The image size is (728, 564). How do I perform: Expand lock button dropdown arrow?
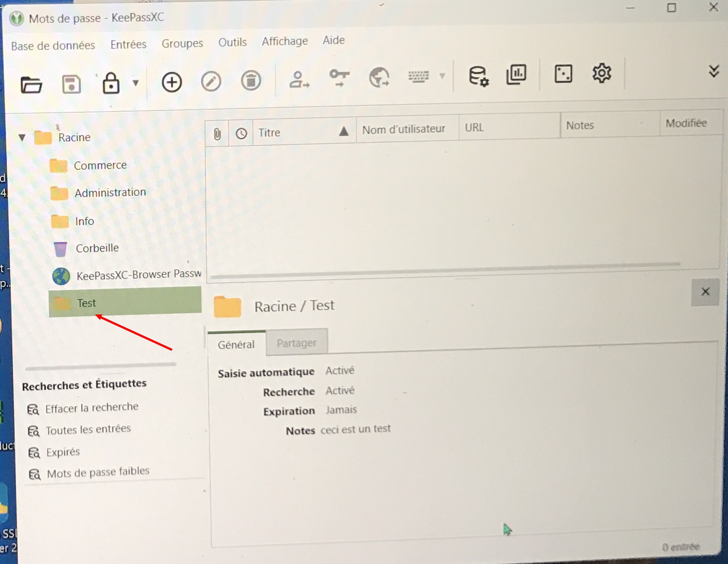coord(136,83)
